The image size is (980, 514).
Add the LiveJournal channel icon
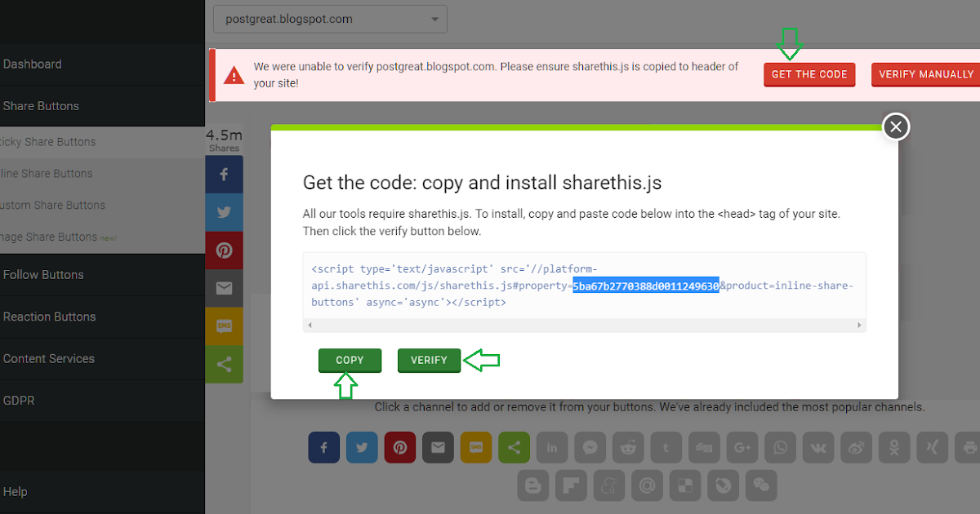click(x=723, y=485)
